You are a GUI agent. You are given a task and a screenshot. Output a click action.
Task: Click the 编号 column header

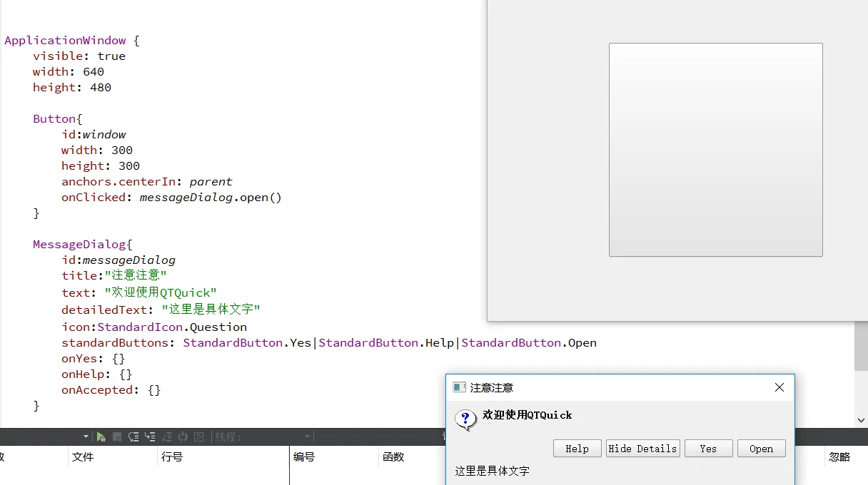point(304,456)
